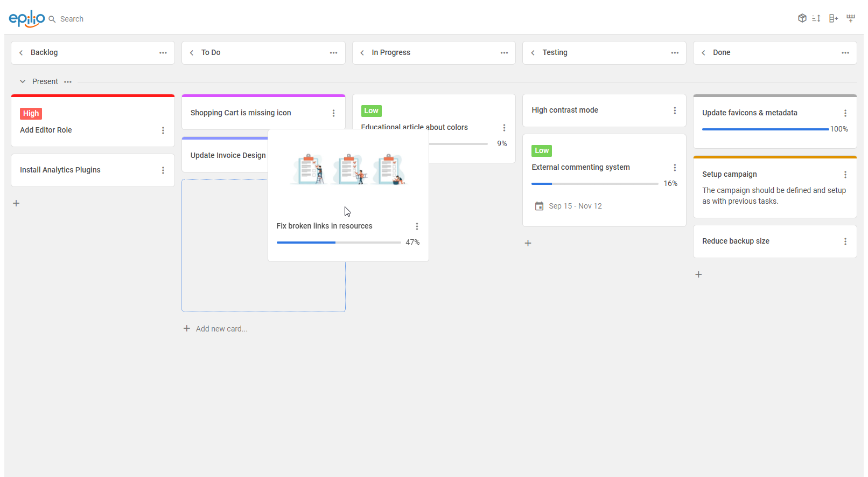
Task: Click the archive box icon in top toolbar
Action: 802,18
